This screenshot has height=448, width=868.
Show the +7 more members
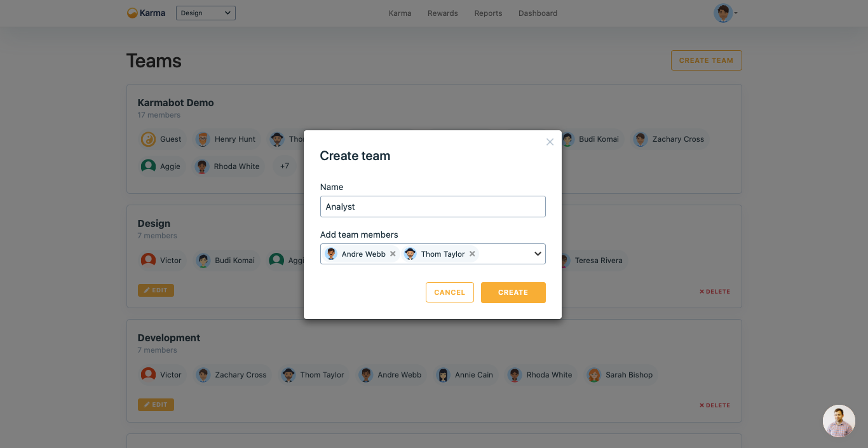(285, 166)
